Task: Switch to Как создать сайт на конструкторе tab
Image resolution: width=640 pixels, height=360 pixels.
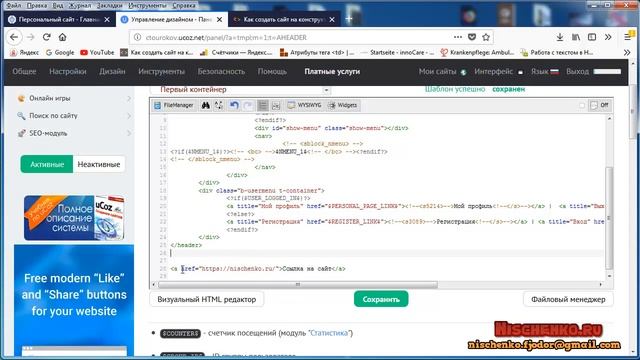Action: click(284, 19)
